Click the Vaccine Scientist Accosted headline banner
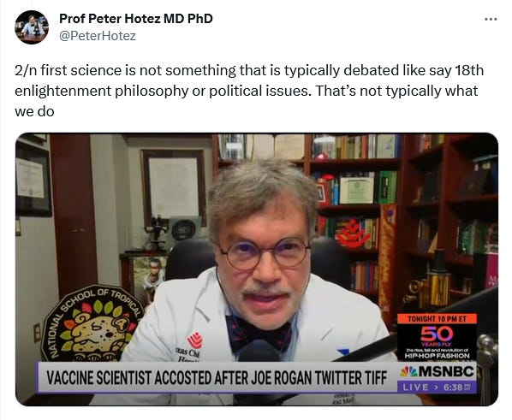The width and height of the screenshot is (512, 420). coord(217,377)
